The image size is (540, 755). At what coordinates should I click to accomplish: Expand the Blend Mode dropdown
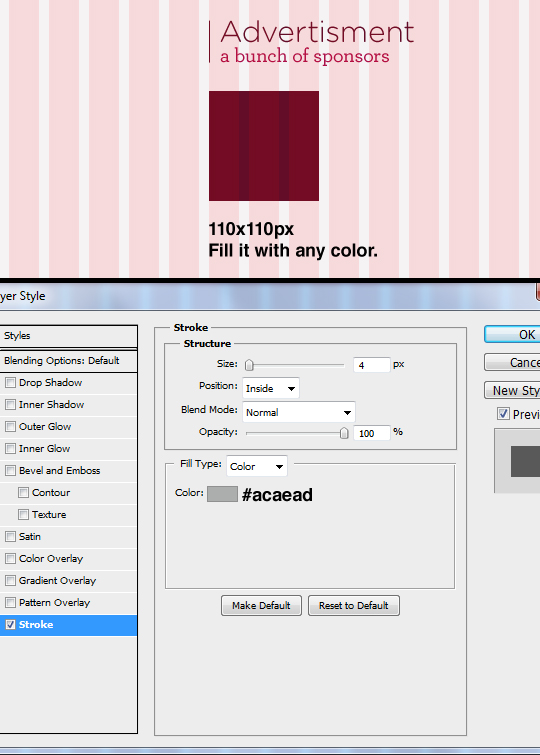(x=299, y=412)
